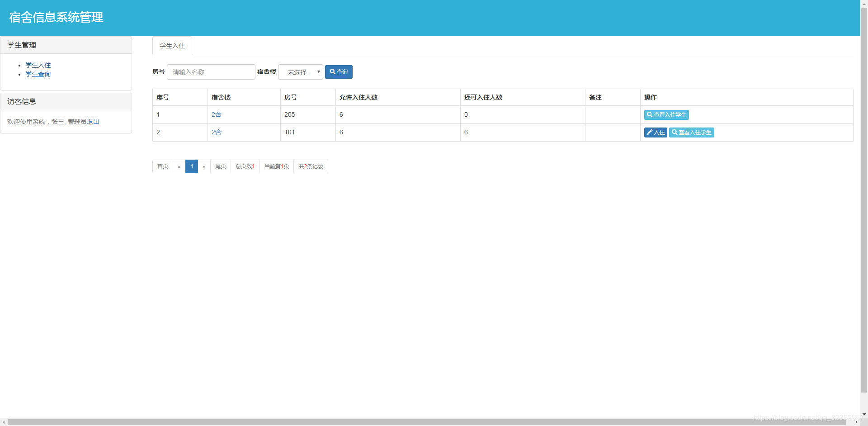Click the 查询 search button

tap(339, 72)
